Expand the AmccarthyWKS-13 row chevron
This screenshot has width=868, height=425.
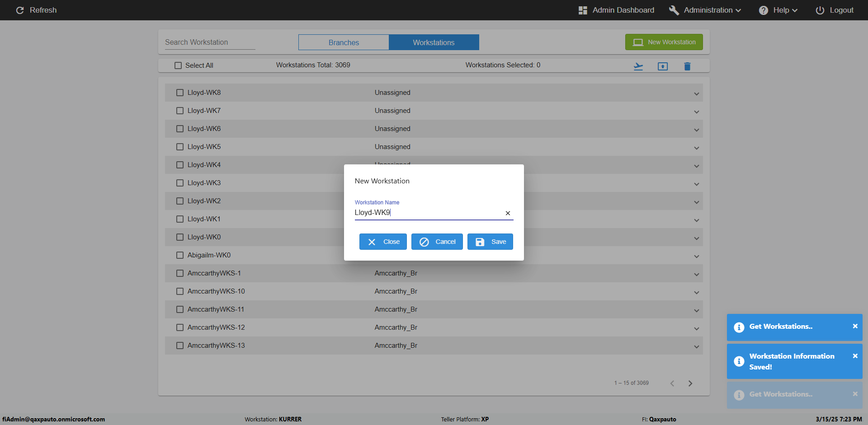pyautogui.click(x=697, y=347)
